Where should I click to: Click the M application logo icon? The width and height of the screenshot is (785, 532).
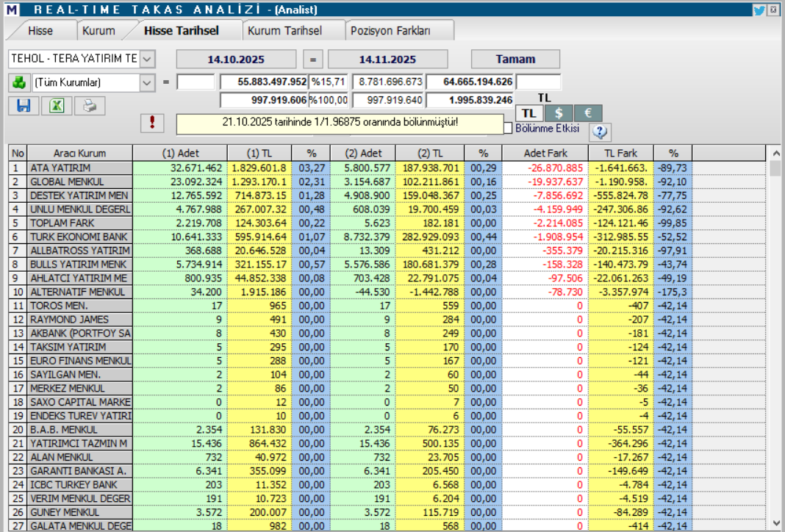pos(11,10)
